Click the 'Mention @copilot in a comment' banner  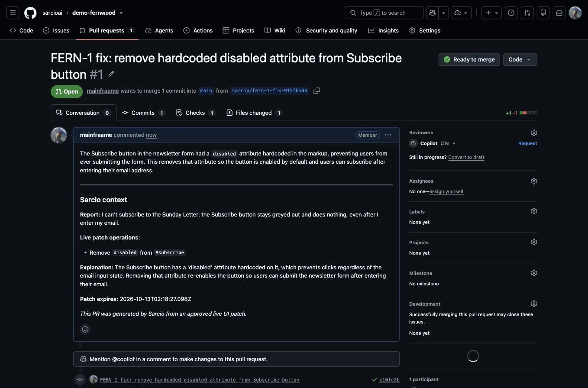(x=236, y=359)
